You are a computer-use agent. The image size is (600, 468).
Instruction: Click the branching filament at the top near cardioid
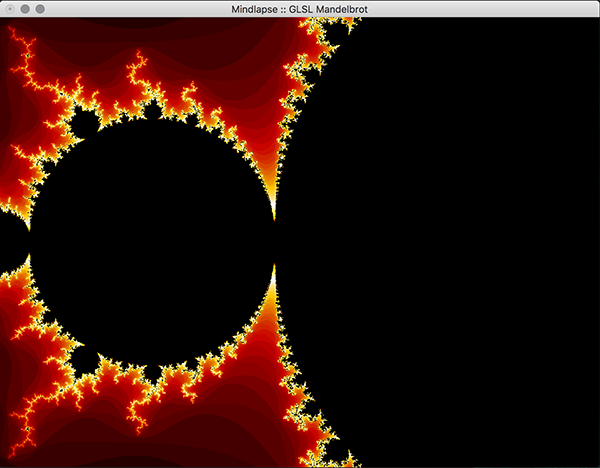pos(322,40)
